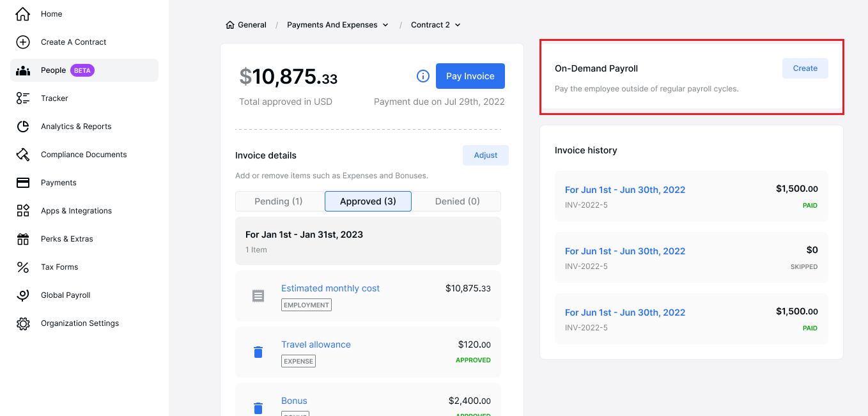Open the Estimated monthly cost link
Screen dimensions: 868x416
(x=330, y=288)
